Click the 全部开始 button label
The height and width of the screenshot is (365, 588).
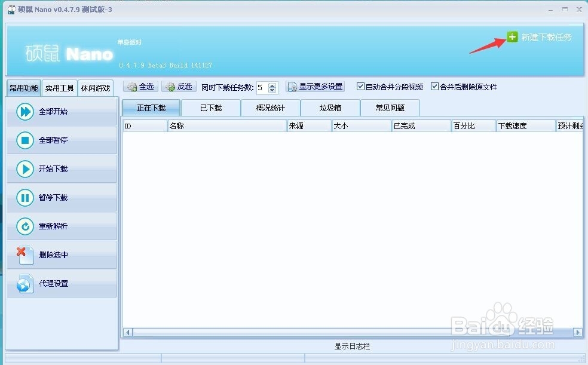coord(53,112)
